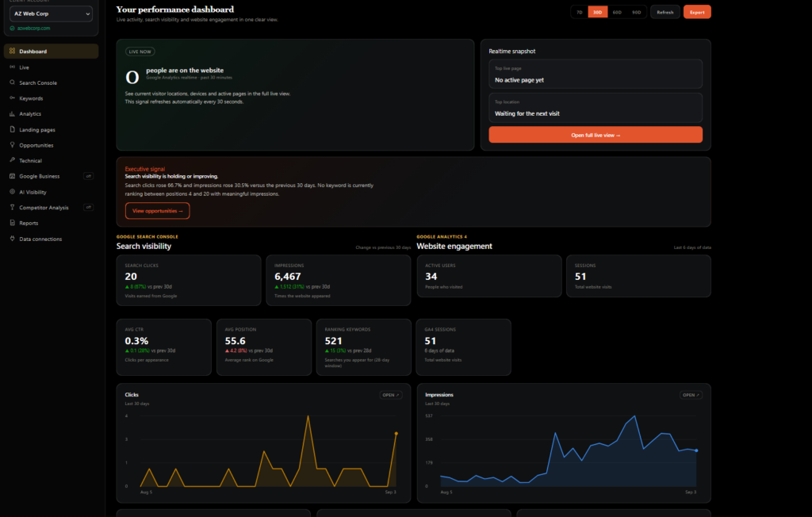Click 'Change vs previous 30 days' text
Viewport: 812px width, 517px height.
[x=383, y=247]
